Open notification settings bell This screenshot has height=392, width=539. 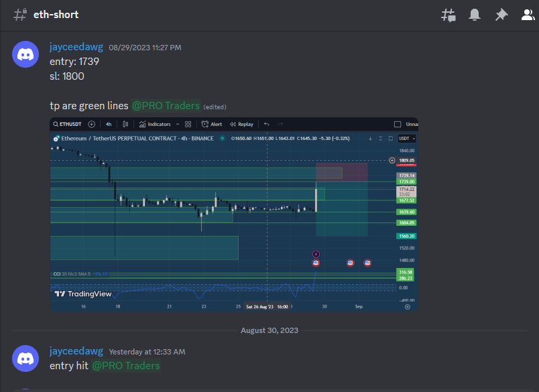[x=475, y=15]
